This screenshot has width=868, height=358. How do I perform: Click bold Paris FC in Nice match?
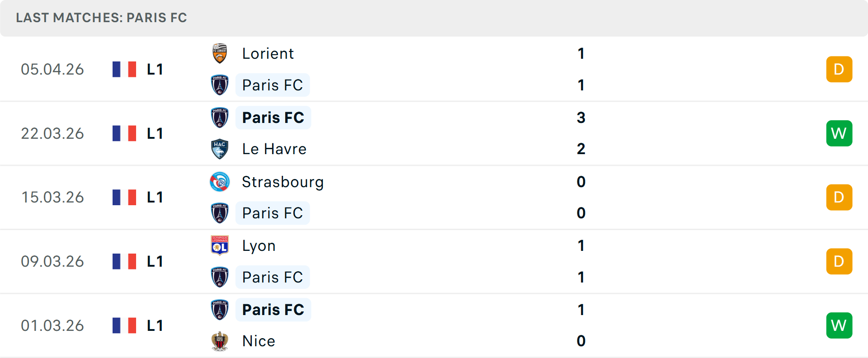(x=273, y=310)
